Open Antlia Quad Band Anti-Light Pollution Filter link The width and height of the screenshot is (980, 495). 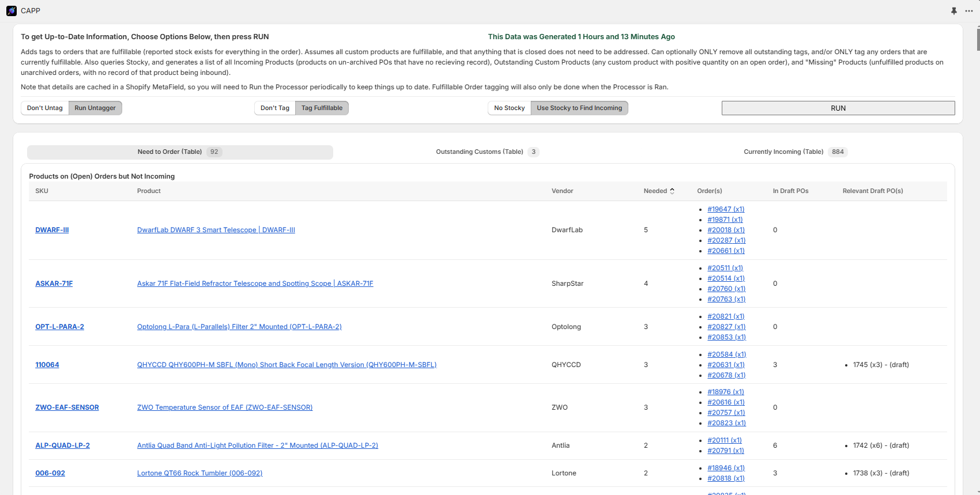[x=258, y=445]
